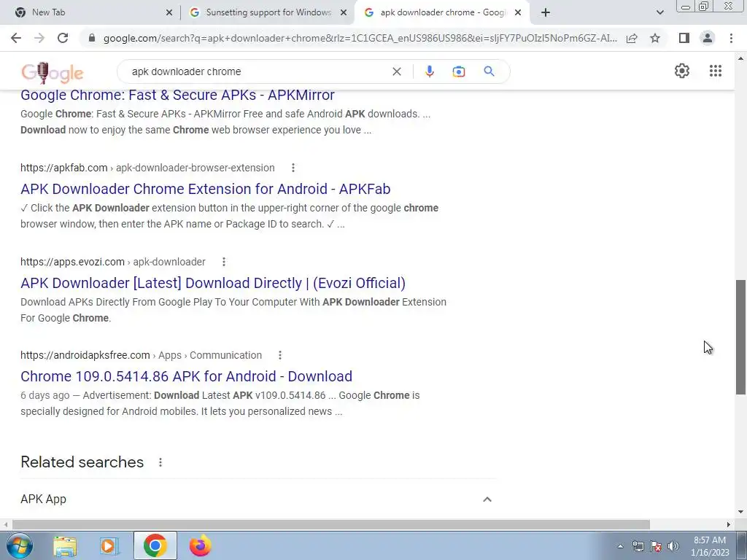The width and height of the screenshot is (747, 560).
Task: Collapse the APK App related search section
Action: click(487, 499)
